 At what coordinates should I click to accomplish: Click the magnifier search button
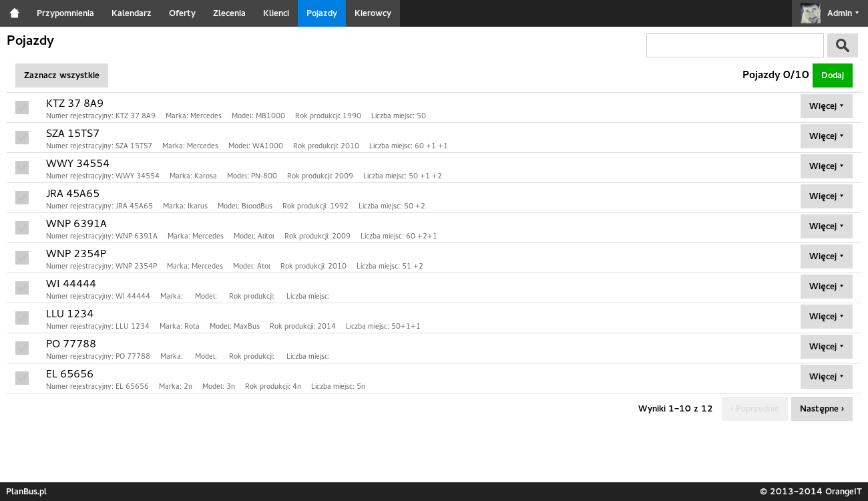tap(843, 45)
